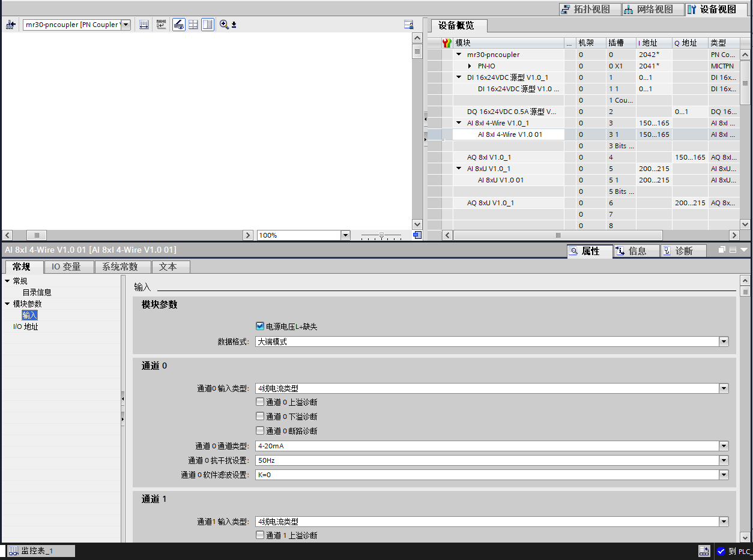Viewport: 753px width, 560px height.
Task: Open 监控表_1 from the bottom taskbar
Action: [x=37, y=551]
